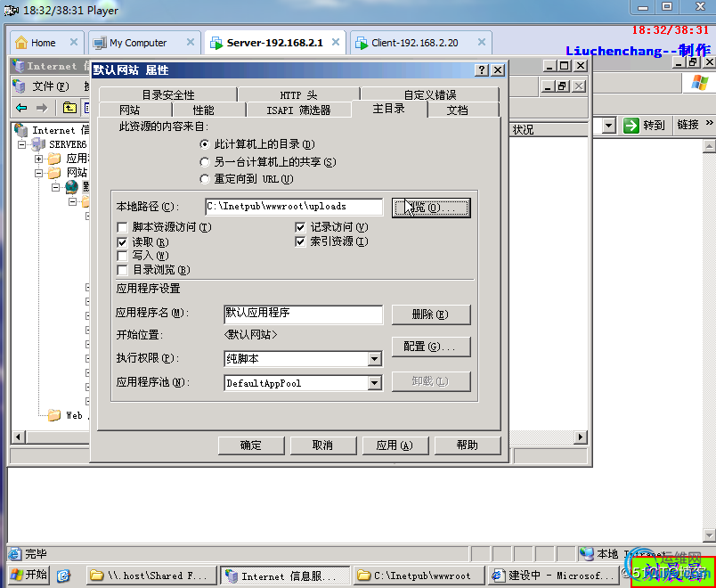Open application pool DefaultAppPool dropdown
The width and height of the screenshot is (716, 588).
[x=374, y=383]
